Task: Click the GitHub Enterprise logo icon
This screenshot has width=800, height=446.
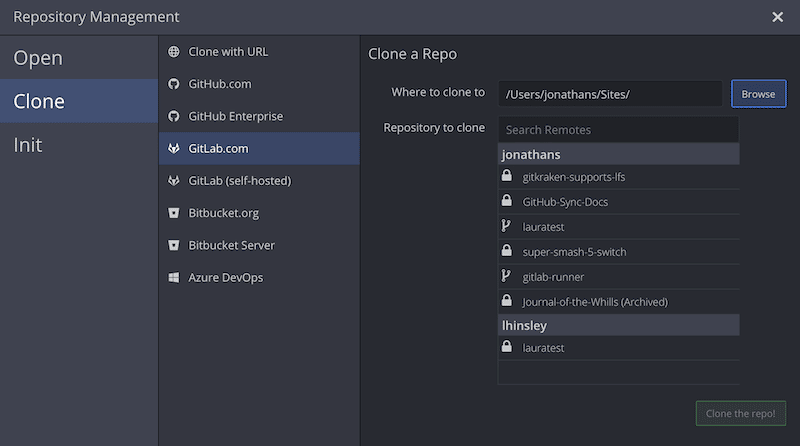Action: (174, 116)
